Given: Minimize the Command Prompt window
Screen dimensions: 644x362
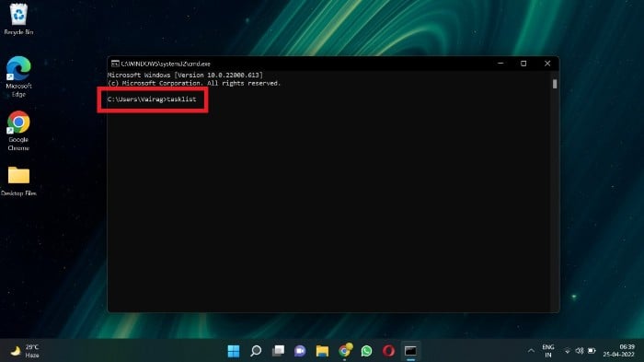Looking at the screenshot, I should (500, 64).
